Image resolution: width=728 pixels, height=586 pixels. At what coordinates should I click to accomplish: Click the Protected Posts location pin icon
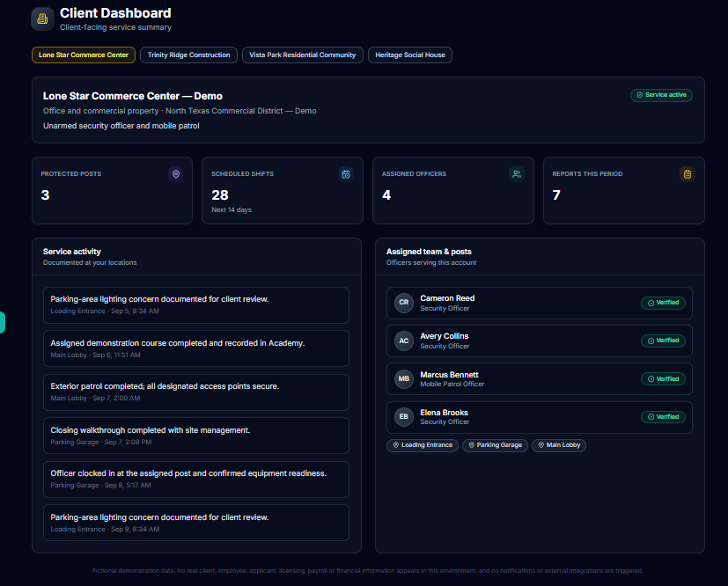point(175,174)
